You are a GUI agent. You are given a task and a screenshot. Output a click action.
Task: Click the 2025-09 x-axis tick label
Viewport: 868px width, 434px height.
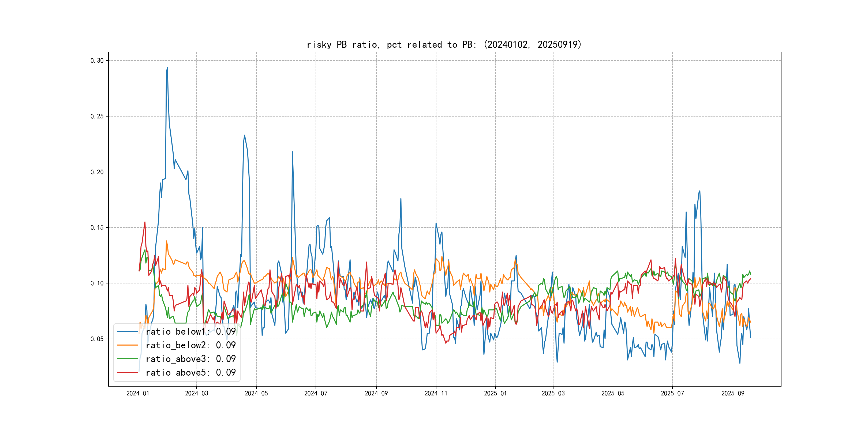coord(732,393)
